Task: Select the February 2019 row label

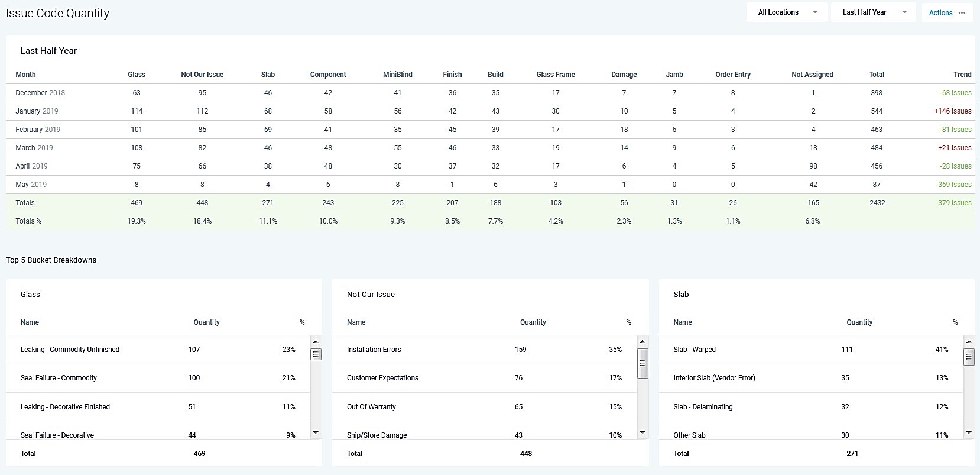Action: pyautogui.click(x=38, y=130)
